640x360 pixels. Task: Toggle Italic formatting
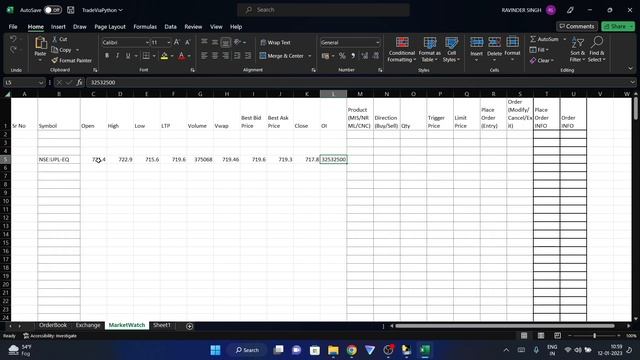pos(117,56)
